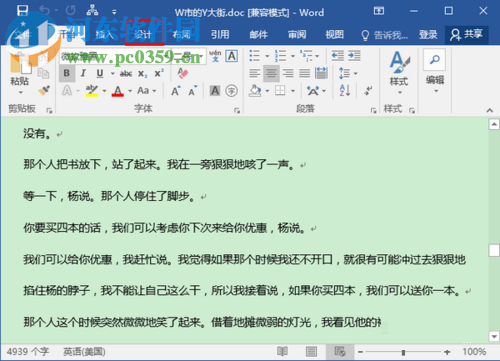Screen dimensions: 500x361
Task: Toggle strikethrough abc formatting
Action: pos(126,74)
